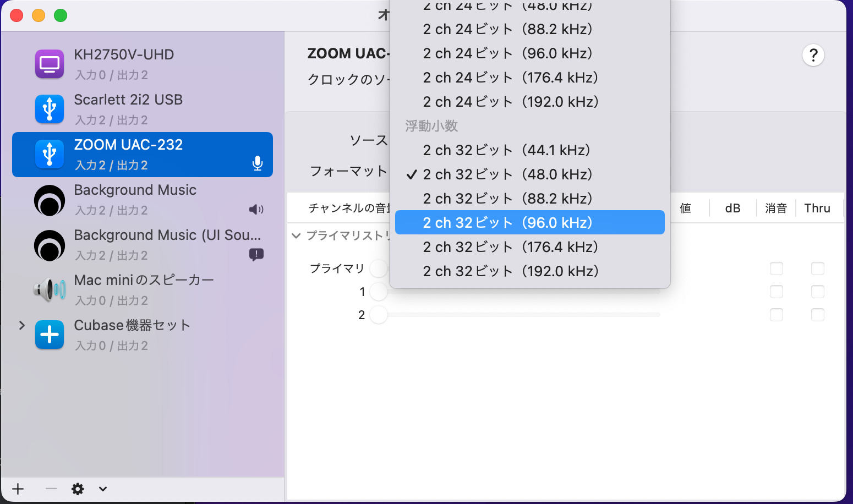Open the gear actions menu
Screen dimensions: 853x504
pos(78,489)
